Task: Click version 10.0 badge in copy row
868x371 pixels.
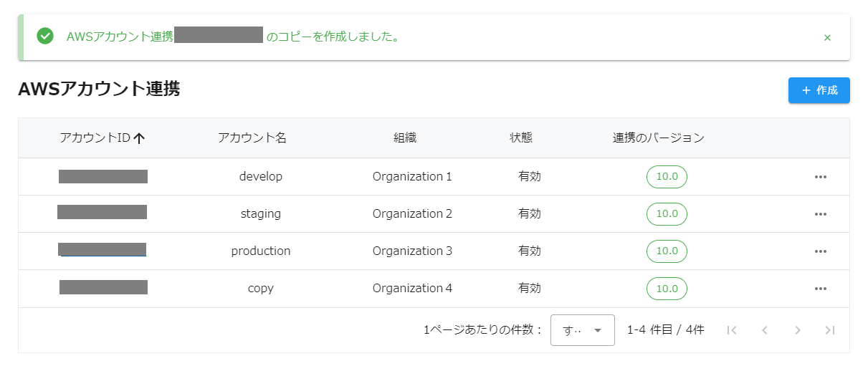Action: [667, 288]
